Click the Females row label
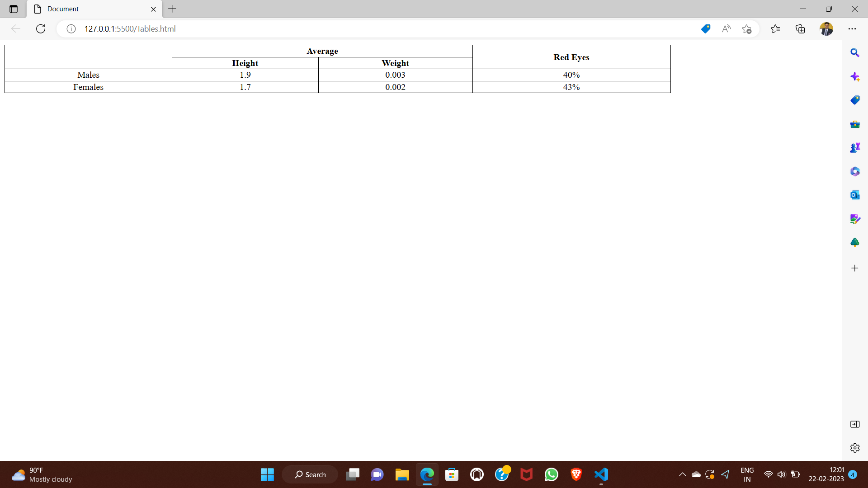868x488 pixels. pyautogui.click(x=88, y=87)
